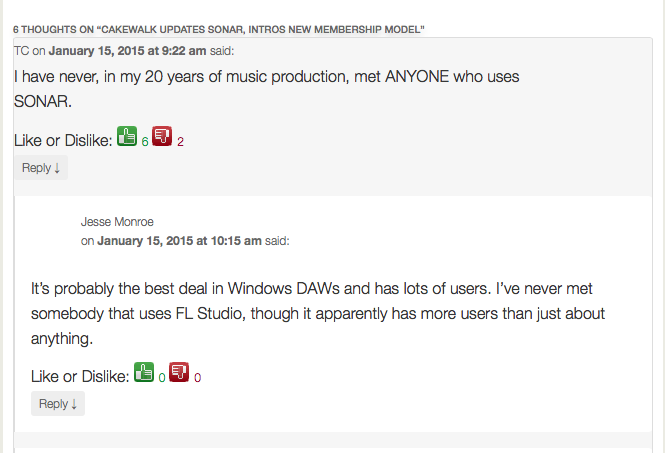Screen dimensions: 665x453
Task: Click Jesse's comment text about FL Studio
Action: [318, 313]
